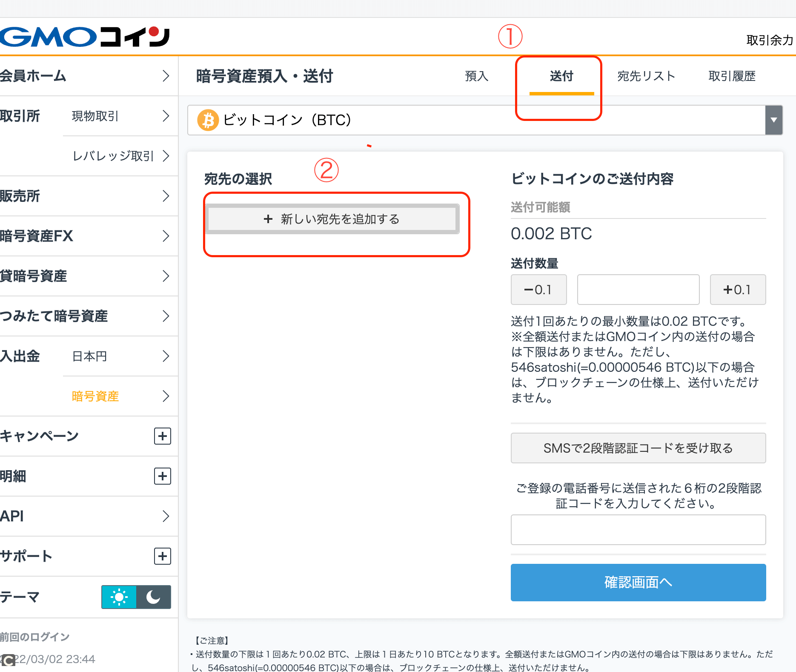The image size is (796, 672).
Task: Expand the 明細 menu plus icon
Action: tap(162, 476)
